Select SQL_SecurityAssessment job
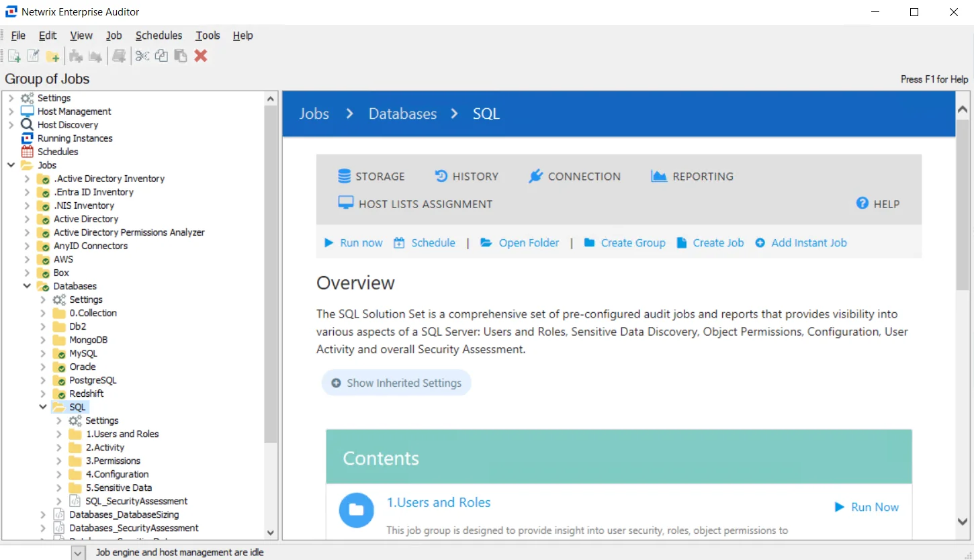Viewport: 974px width, 560px height. click(x=136, y=501)
